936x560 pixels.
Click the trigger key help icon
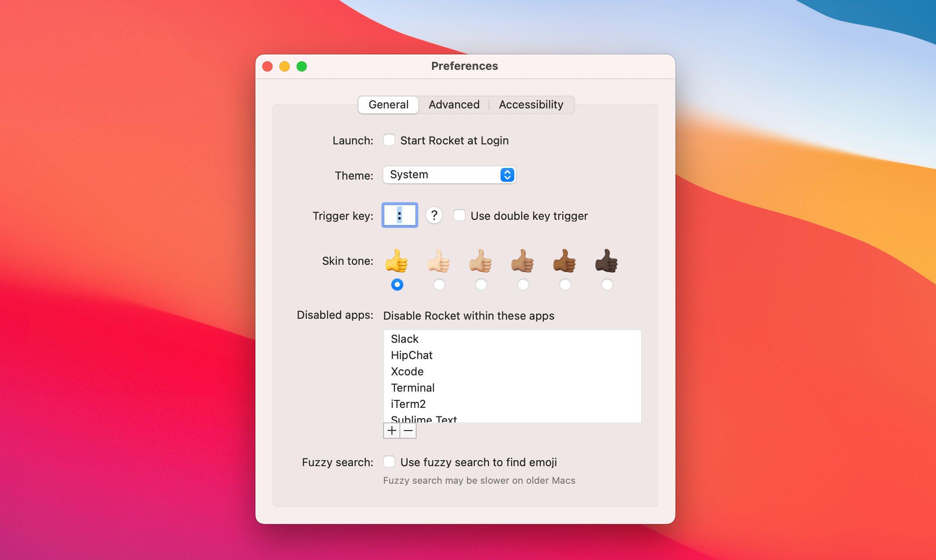[432, 216]
